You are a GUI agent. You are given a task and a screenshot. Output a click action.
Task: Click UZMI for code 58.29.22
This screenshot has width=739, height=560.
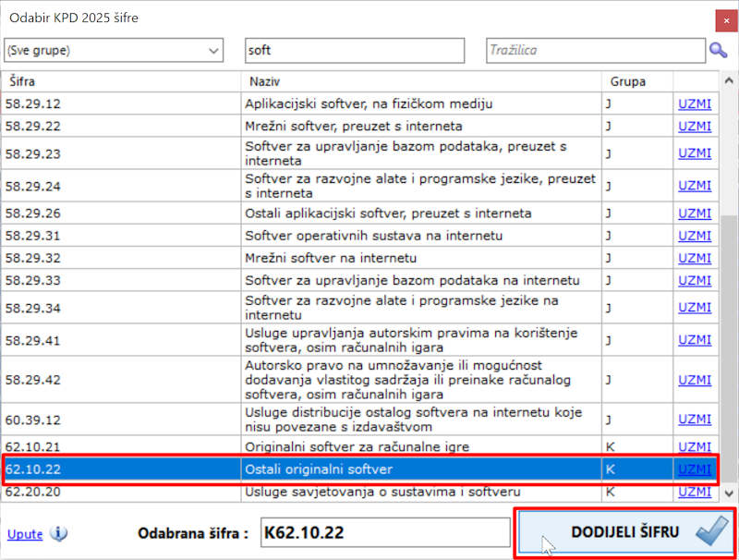click(695, 126)
